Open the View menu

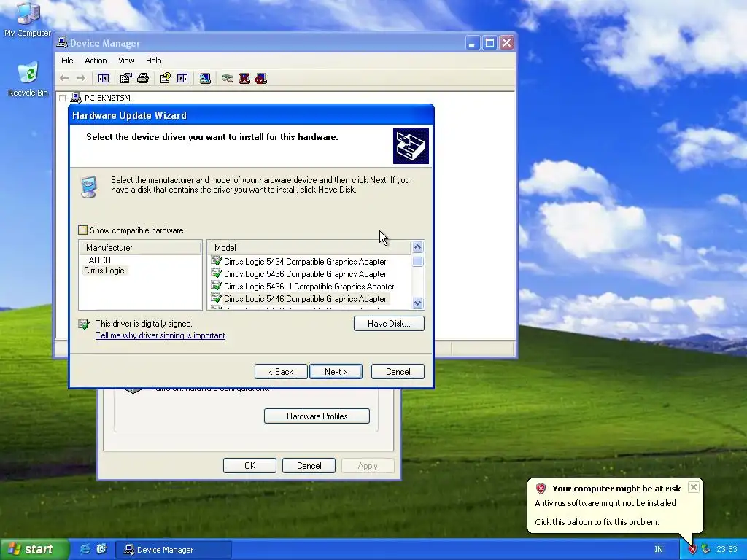click(x=126, y=61)
